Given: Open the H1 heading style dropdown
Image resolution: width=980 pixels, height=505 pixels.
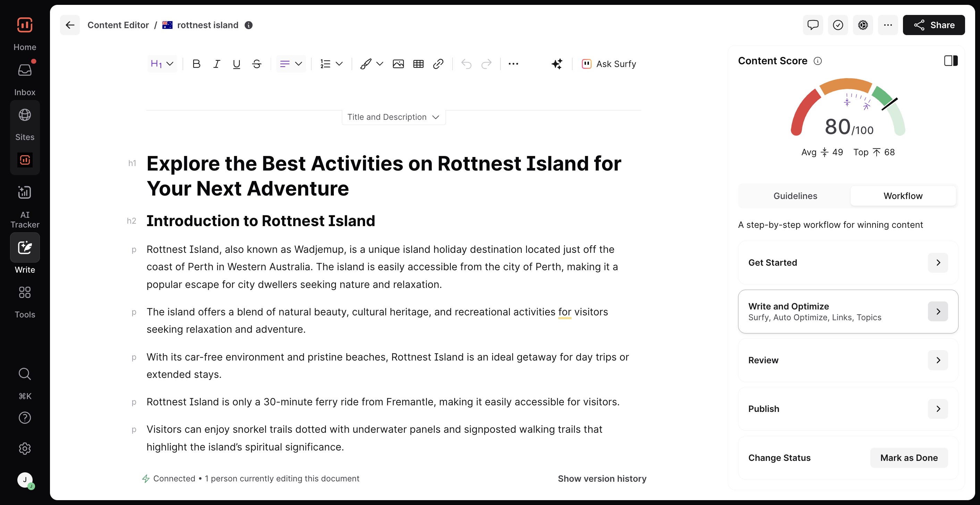Looking at the screenshot, I should point(162,64).
